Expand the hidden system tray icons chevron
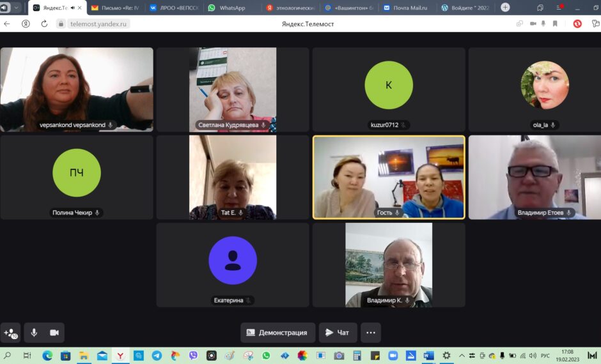 [462, 356]
